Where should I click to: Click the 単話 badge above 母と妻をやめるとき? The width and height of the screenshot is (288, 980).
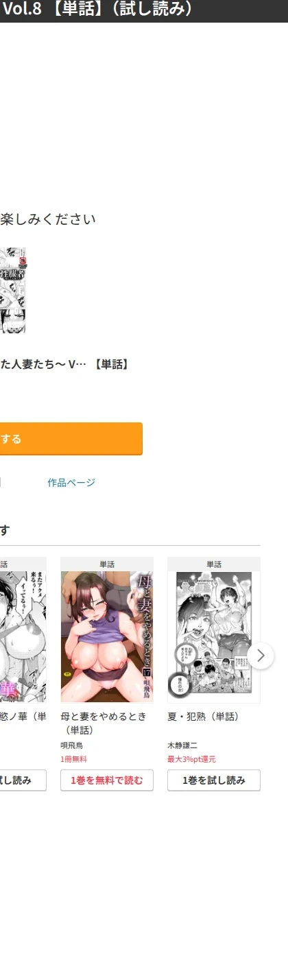click(x=107, y=564)
